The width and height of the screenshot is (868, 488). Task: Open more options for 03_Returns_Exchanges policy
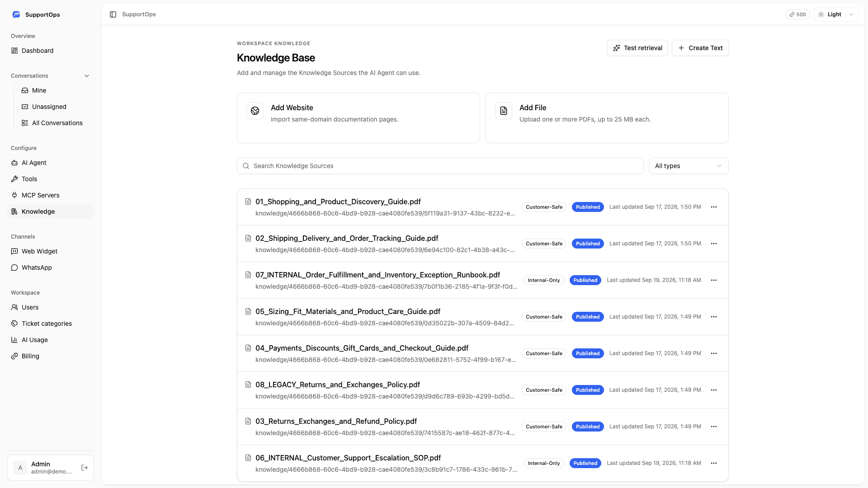pyautogui.click(x=714, y=427)
